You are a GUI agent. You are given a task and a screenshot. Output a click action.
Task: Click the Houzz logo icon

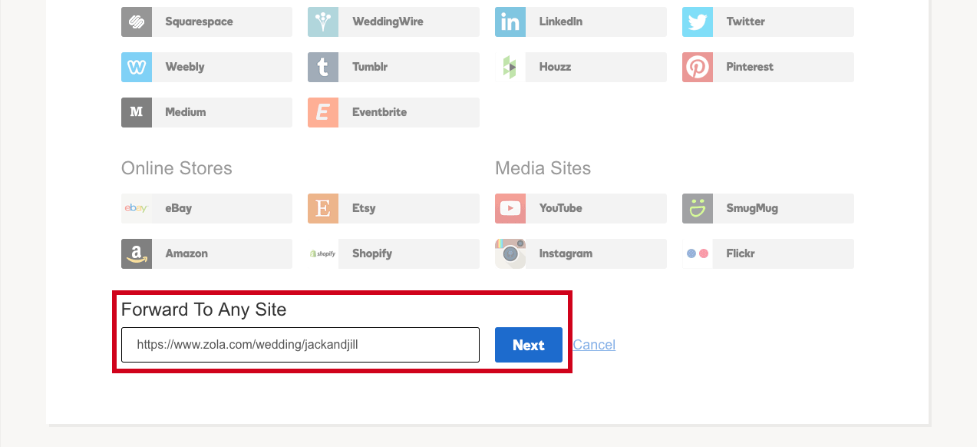click(510, 67)
